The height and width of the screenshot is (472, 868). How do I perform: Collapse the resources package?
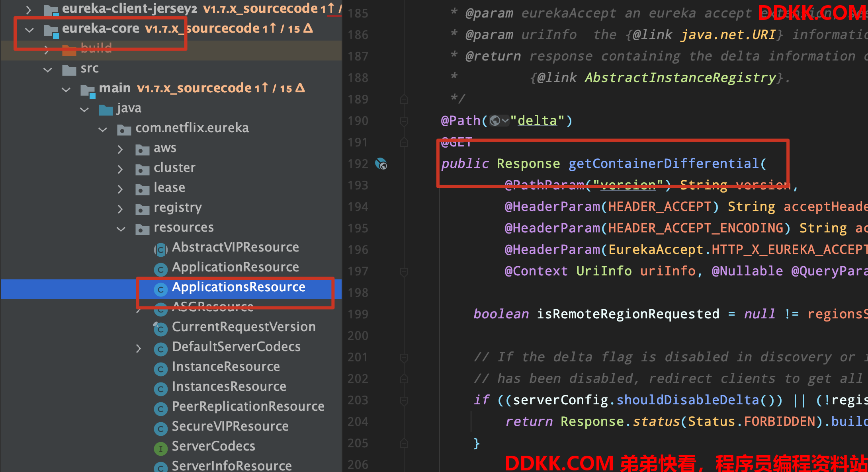(x=121, y=229)
